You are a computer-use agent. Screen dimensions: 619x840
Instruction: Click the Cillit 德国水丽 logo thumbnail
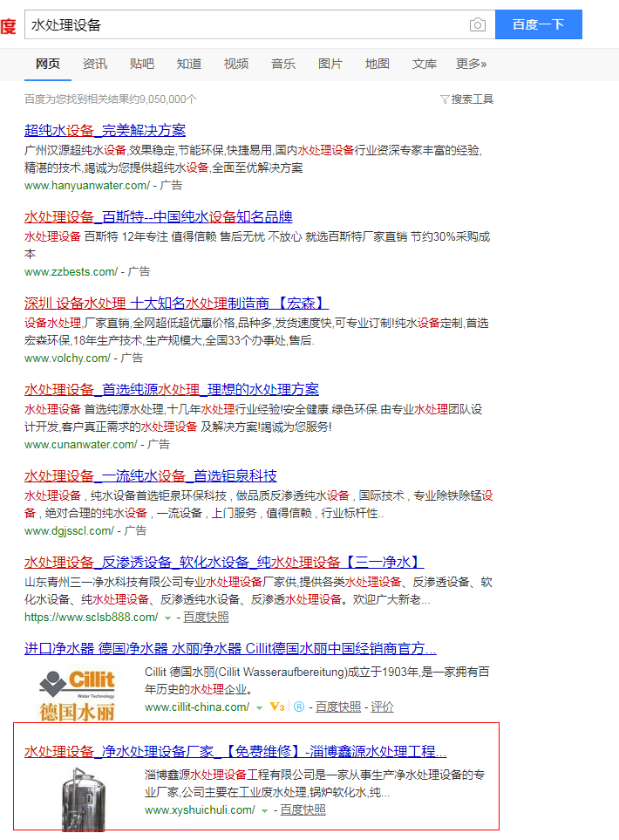77,693
